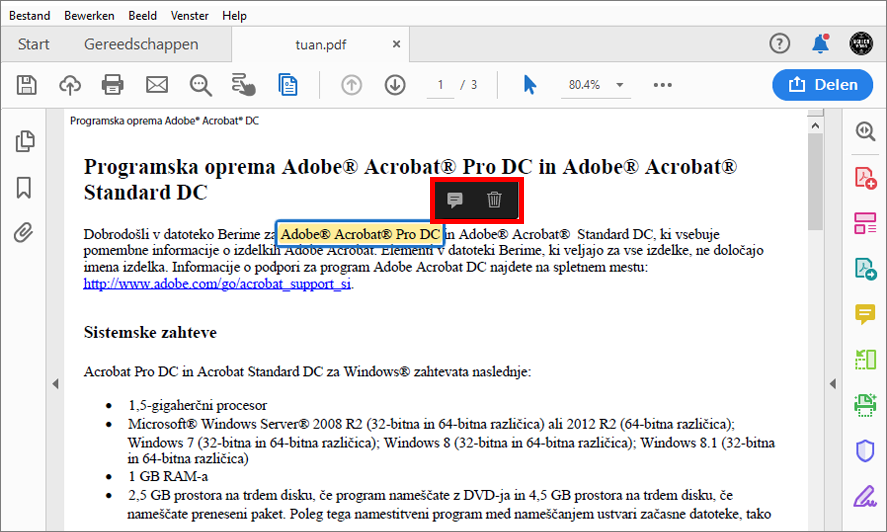Click scrollbar up arrow
Image resolution: width=887 pixels, height=532 pixels.
click(815, 125)
